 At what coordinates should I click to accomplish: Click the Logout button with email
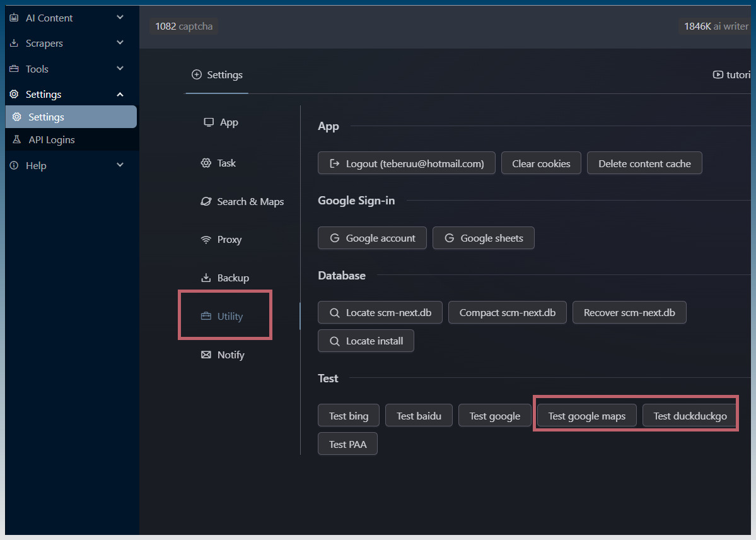tap(407, 164)
